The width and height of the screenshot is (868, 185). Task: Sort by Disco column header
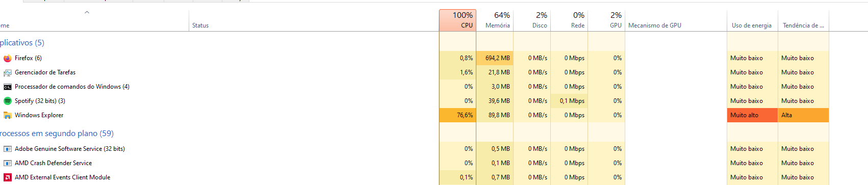pyautogui.click(x=532, y=20)
